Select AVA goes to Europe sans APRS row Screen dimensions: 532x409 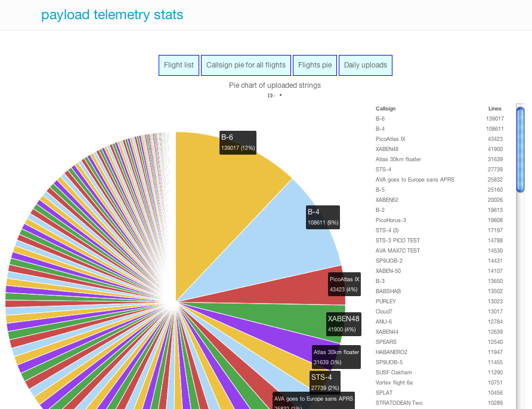(x=440, y=180)
